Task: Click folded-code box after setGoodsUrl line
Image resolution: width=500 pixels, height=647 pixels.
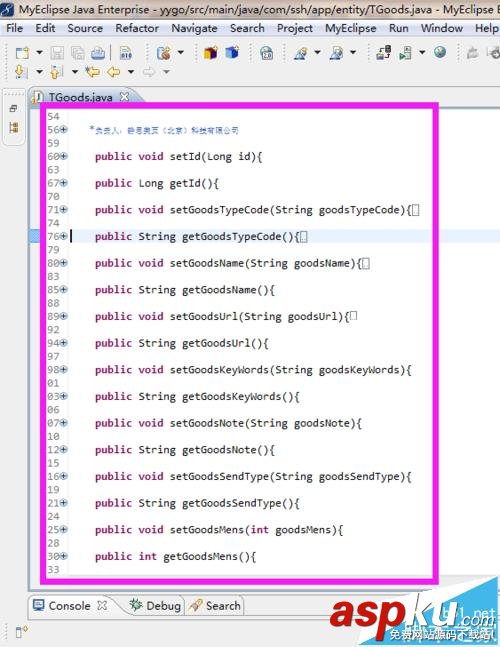Action: 353,316
